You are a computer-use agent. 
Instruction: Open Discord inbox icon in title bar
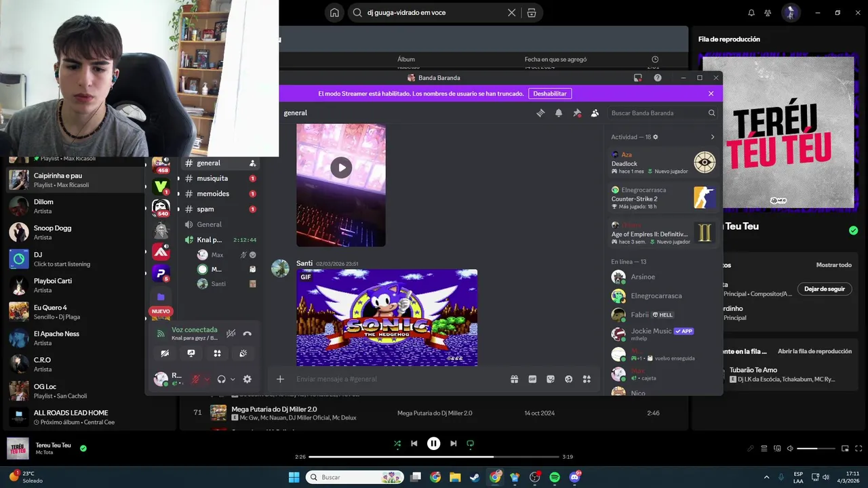pos(637,78)
